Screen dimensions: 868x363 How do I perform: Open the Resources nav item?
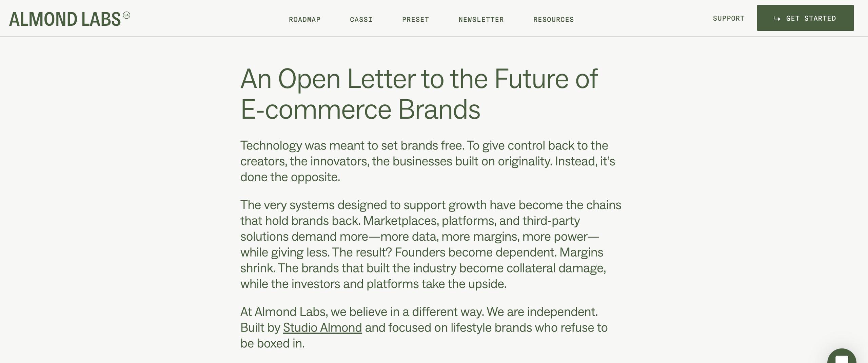click(553, 20)
